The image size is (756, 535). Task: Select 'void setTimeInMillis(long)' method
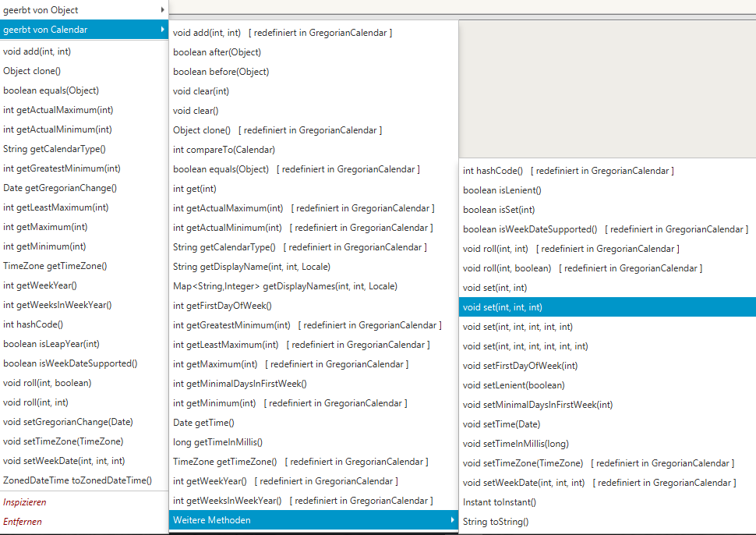515,444
